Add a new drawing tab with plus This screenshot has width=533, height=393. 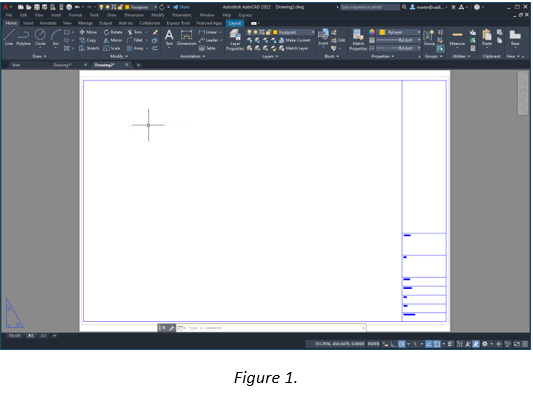pyautogui.click(x=138, y=65)
